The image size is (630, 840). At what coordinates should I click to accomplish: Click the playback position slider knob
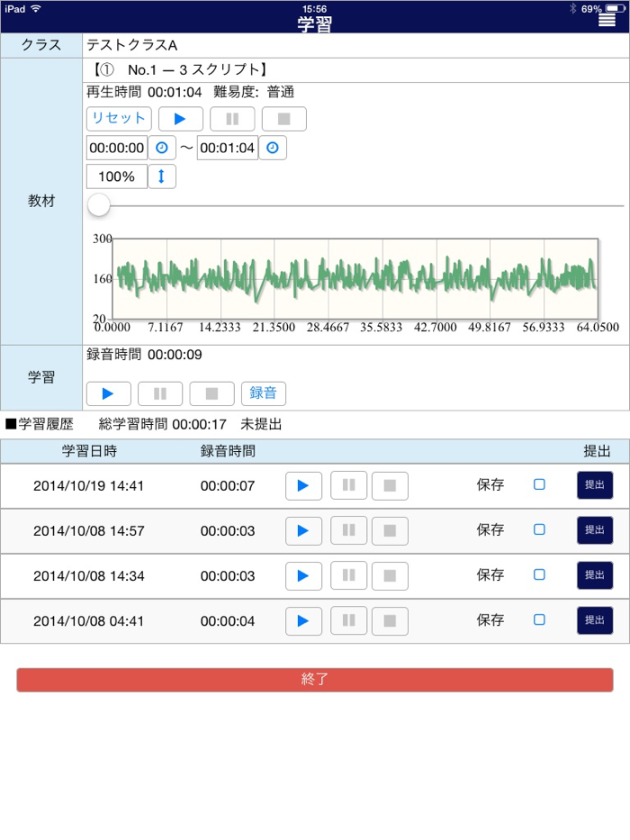(99, 205)
